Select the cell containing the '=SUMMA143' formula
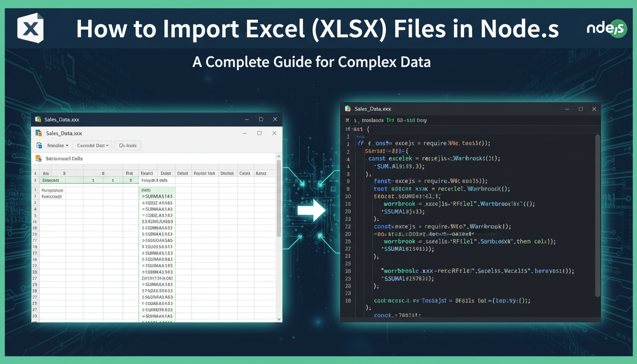 [x=156, y=196]
